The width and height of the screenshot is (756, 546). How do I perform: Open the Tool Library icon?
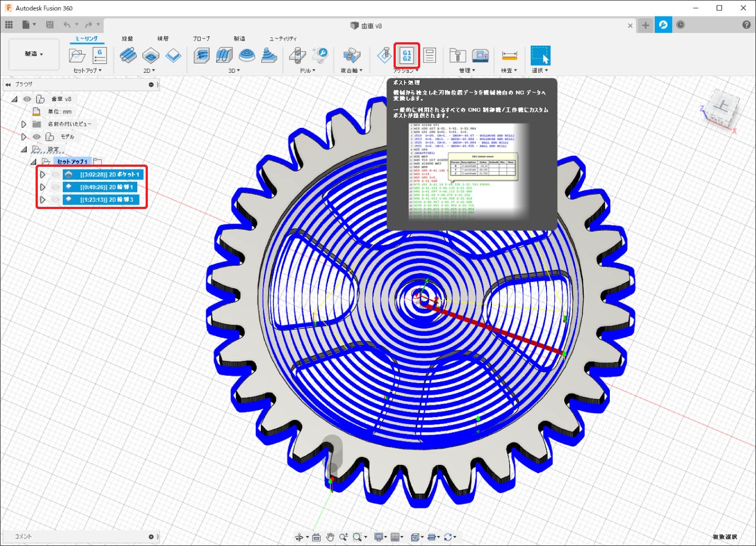(x=457, y=56)
